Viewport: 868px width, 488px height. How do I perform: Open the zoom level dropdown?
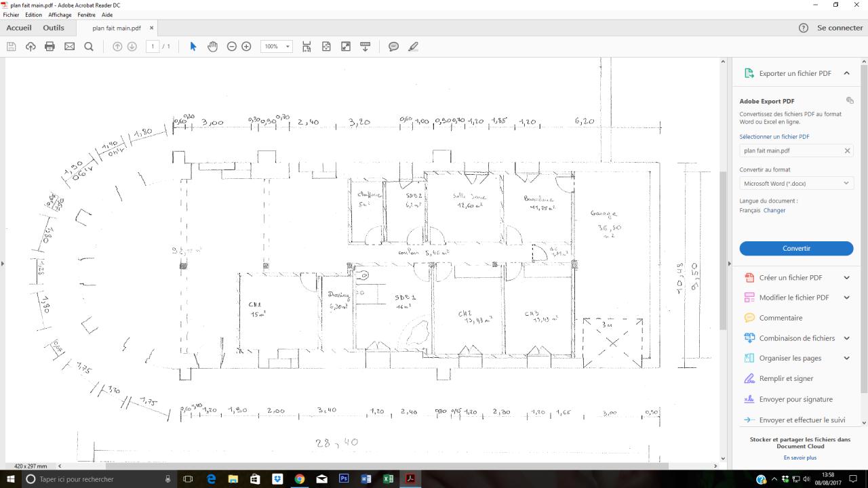point(288,46)
